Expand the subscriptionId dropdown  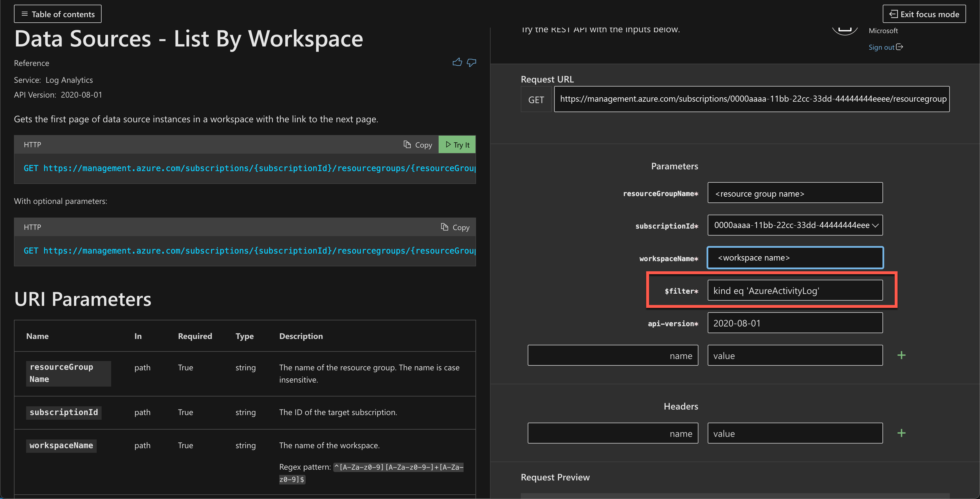click(x=795, y=225)
